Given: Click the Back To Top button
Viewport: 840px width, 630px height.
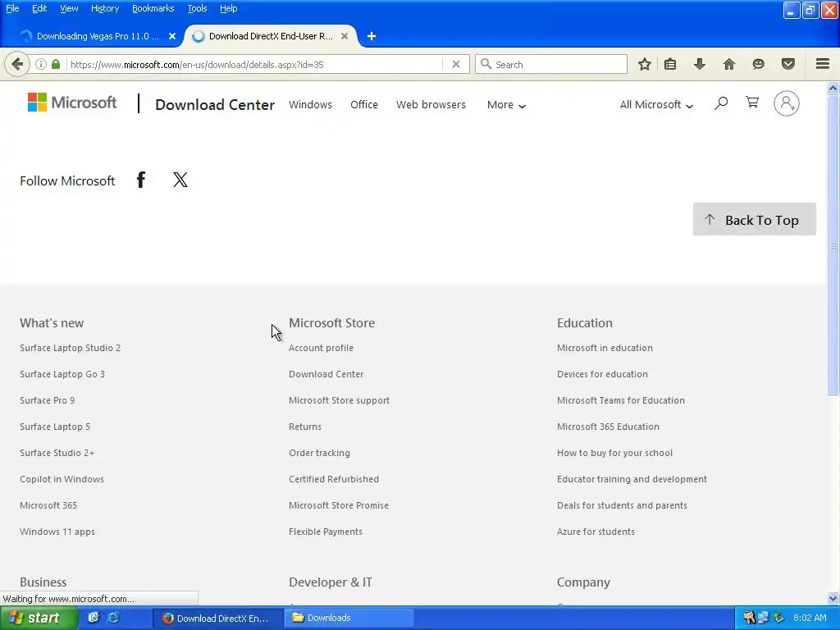Looking at the screenshot, I should tap(755, 219).
